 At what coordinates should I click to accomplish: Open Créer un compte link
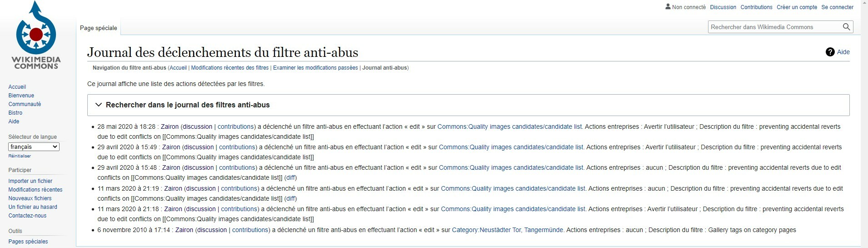[x=797, y=7]
